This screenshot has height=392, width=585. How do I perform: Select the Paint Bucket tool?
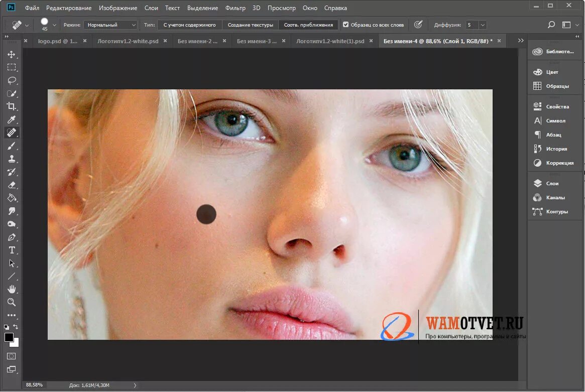point(12,198)
